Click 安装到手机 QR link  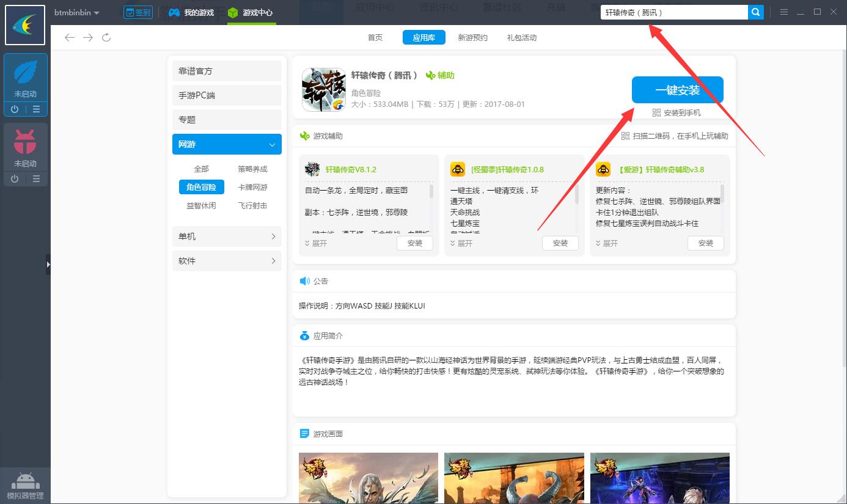tap(676, 113)
